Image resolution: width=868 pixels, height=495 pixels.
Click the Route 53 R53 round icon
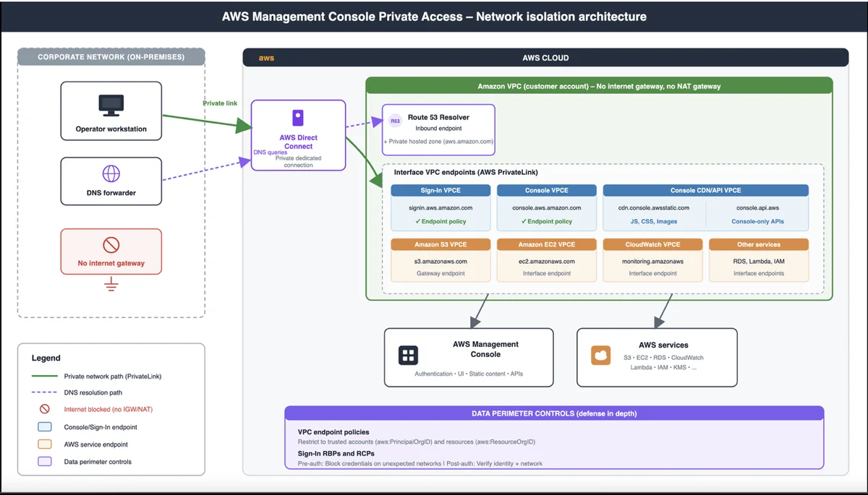tap(395, 121)
